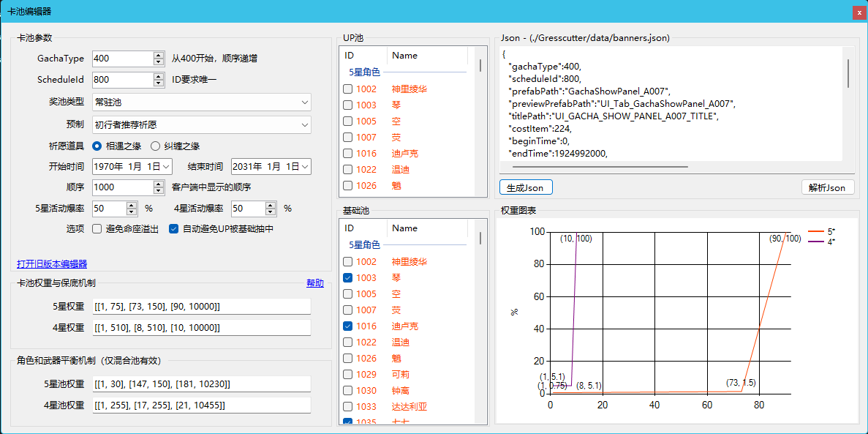Increase the 5星活动爆率 percentage spinner
The height and width of the screenshot is (434, 868).
pos(132,205)
